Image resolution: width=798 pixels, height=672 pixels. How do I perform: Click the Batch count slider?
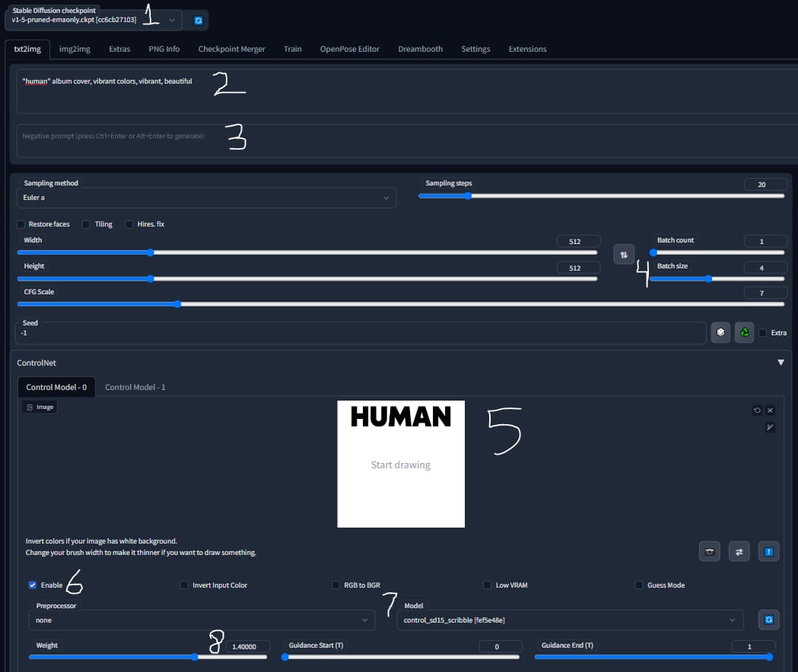pos(717,252)
